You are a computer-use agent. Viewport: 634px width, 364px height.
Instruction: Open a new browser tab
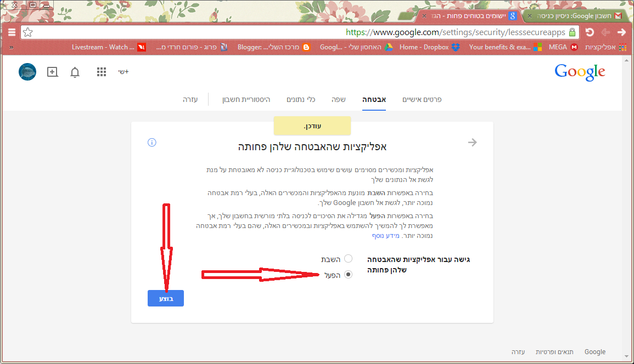pos(406,16)
